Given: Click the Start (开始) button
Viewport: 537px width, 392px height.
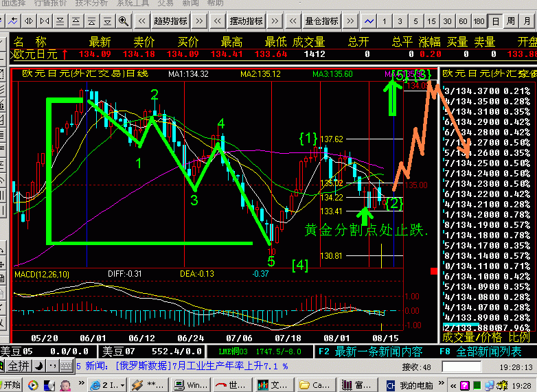Looking at the screenshot, I should (x=14, y=385).
